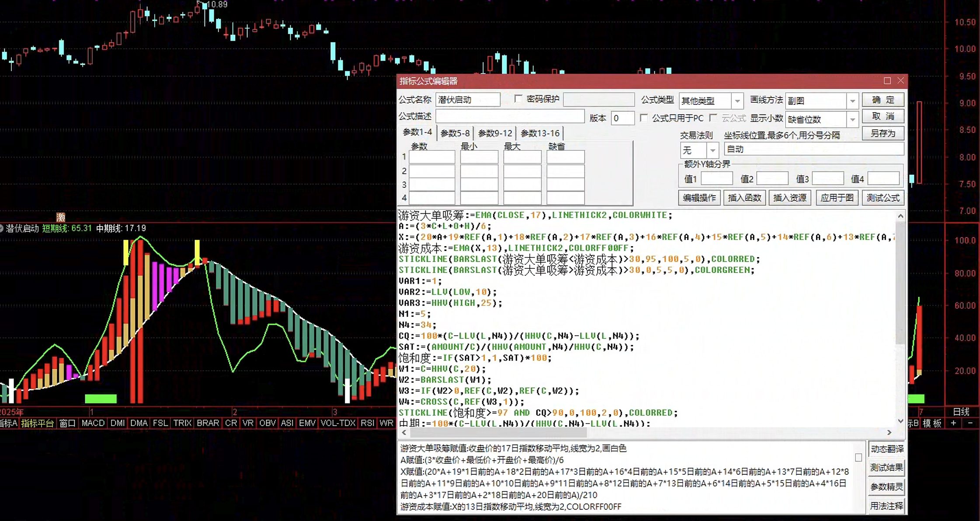The image size is (980, 521).
Task: Select the VOL-TDX indicator tab
Action: (x=338, y=423)
